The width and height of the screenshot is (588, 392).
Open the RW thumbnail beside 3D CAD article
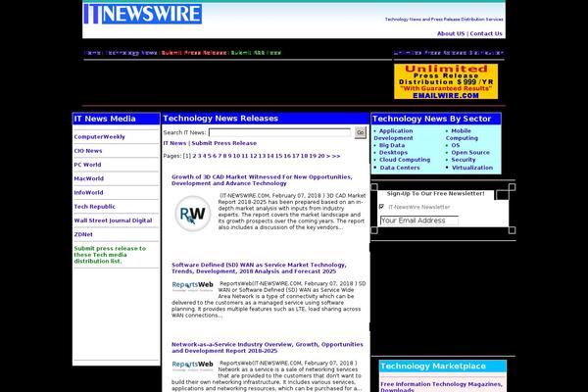click(193, 214)
